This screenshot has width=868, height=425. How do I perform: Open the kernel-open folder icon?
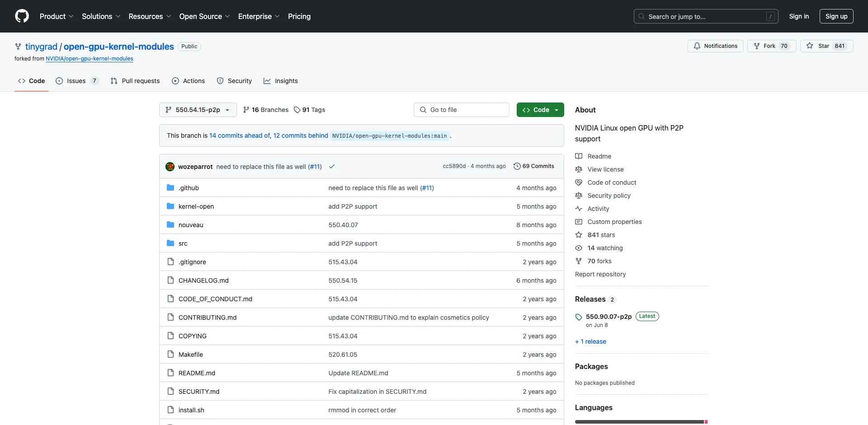pos(170,206)
